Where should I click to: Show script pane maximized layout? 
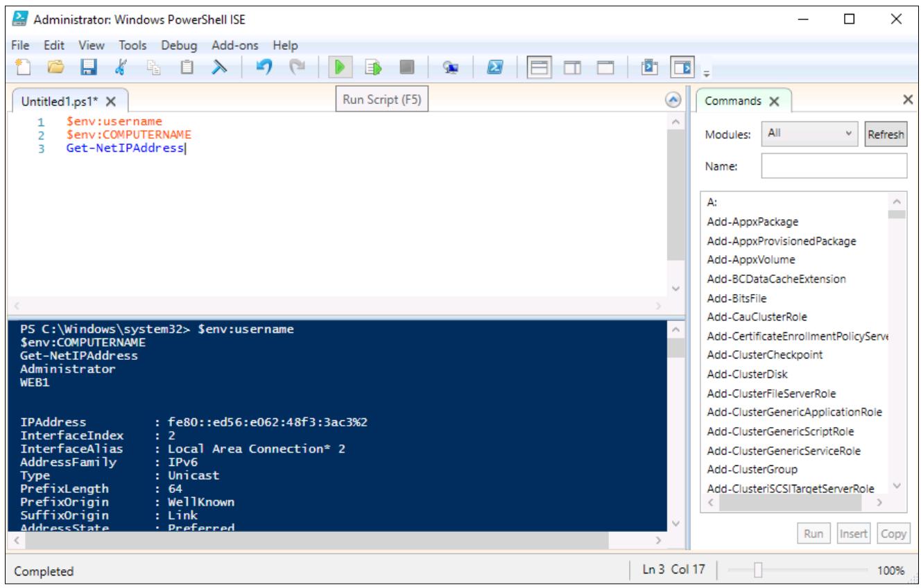[x=605, y=68]
